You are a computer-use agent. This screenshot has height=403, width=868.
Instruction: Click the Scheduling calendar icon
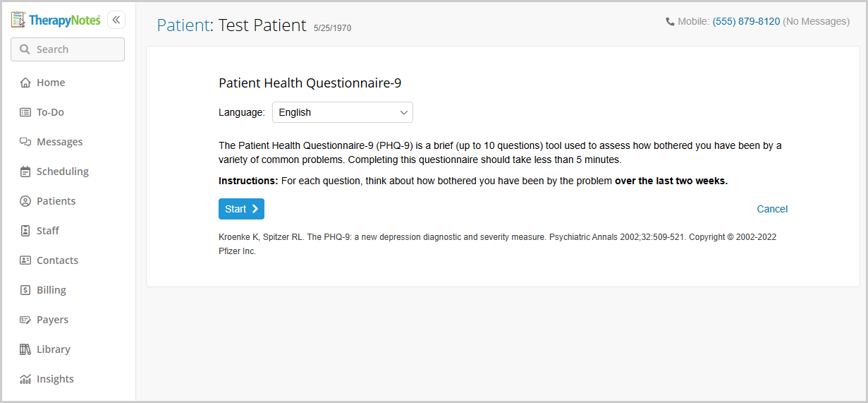tap(25, 172)
